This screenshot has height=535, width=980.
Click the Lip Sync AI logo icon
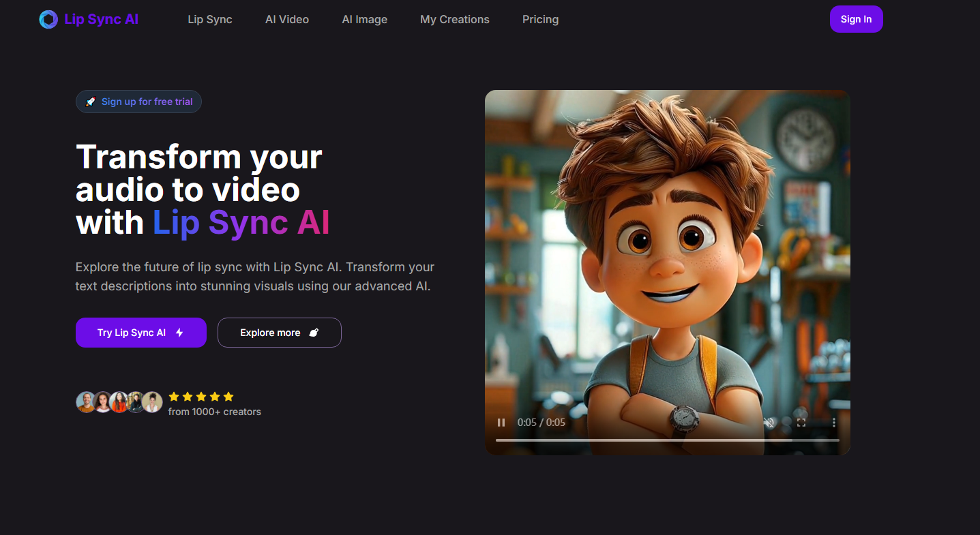click(x=48, y=19)
